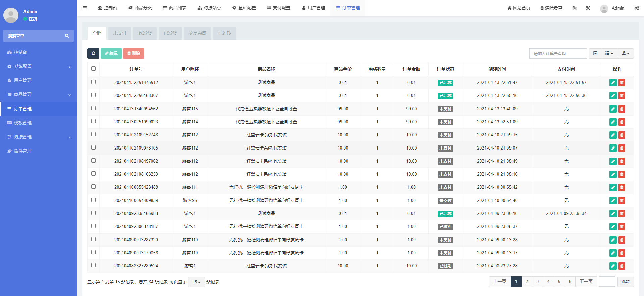Click the fullscreen expand icon

click(588, 8)
